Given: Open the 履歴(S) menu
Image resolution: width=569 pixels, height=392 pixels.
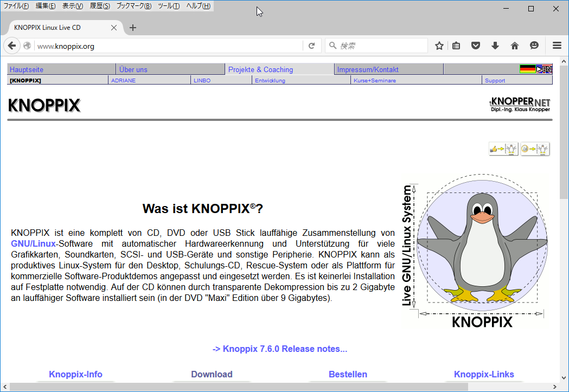Looking at the screenshot, I should point(100,6).
